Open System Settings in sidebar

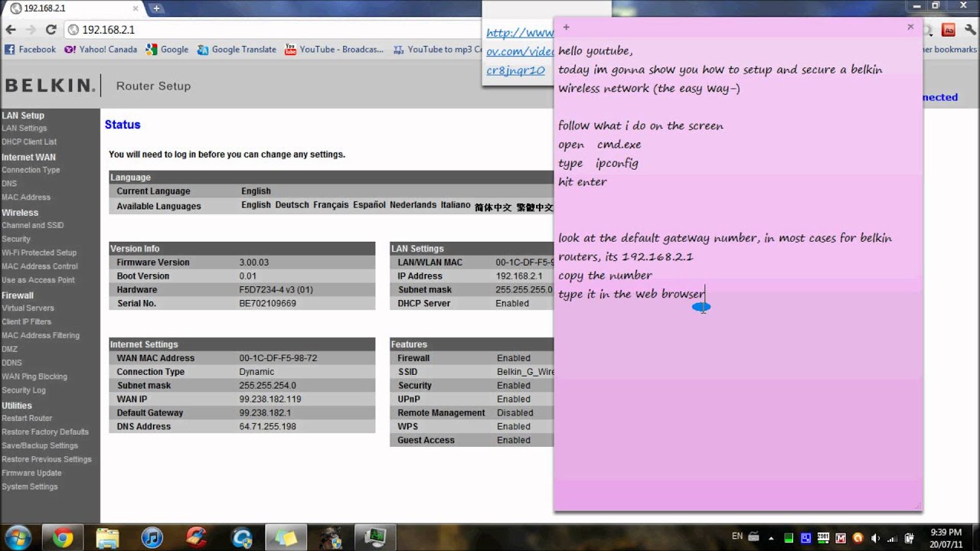click(30, 487)
